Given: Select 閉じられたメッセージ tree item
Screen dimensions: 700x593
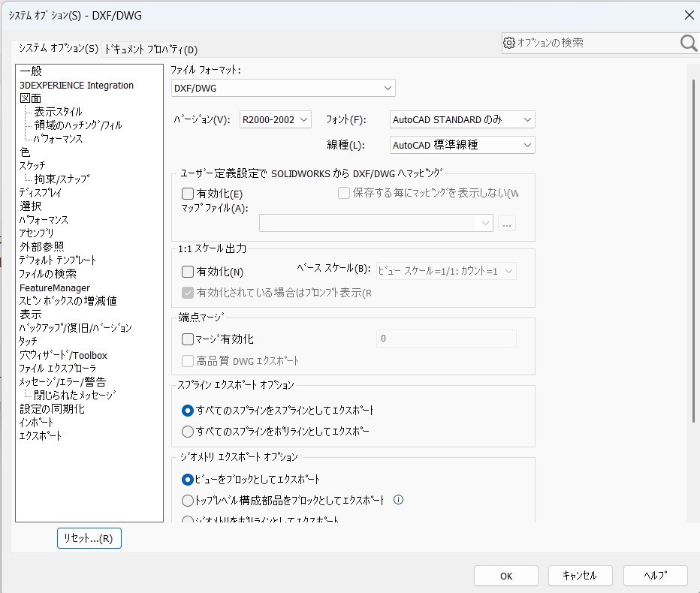Looking at the screenshot, I should 74,396.
